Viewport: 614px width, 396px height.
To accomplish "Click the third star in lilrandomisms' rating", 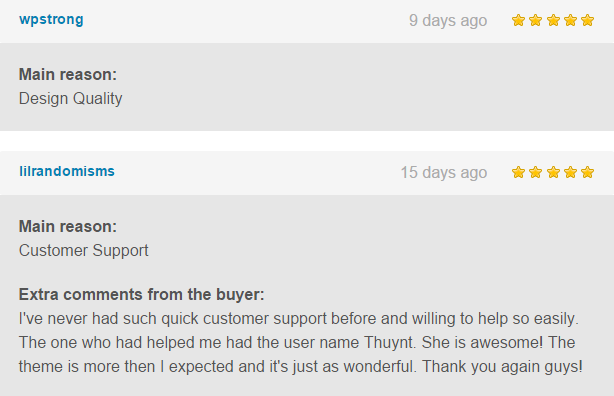I will [553, 172].
